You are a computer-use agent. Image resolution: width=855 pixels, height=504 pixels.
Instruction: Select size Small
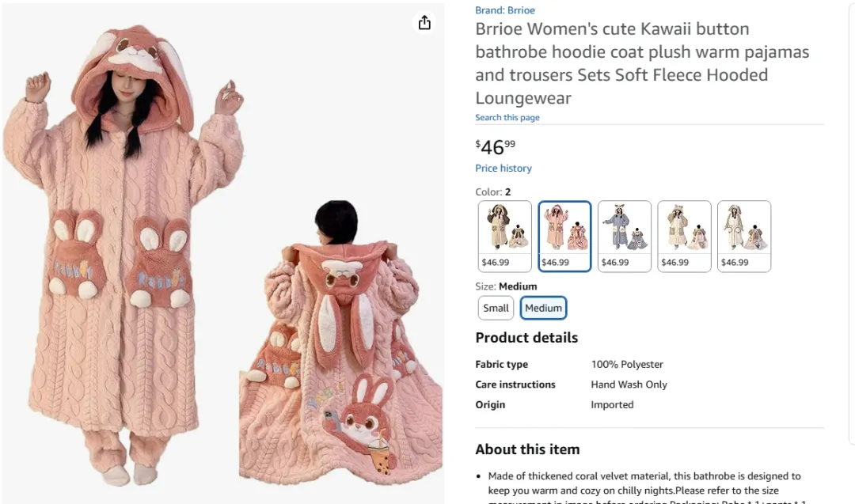click(496, 308)
